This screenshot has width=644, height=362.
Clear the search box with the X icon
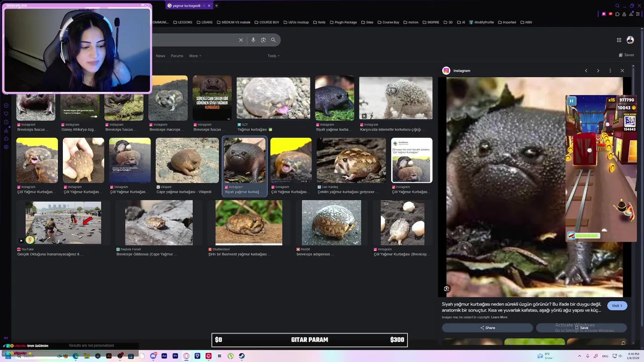pos(240,40)
